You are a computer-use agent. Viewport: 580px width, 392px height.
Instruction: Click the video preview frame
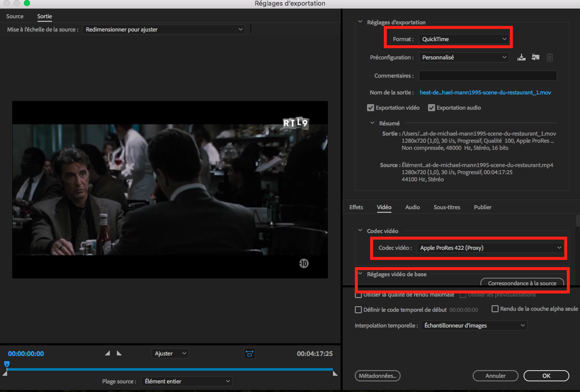tap(170, 189)
